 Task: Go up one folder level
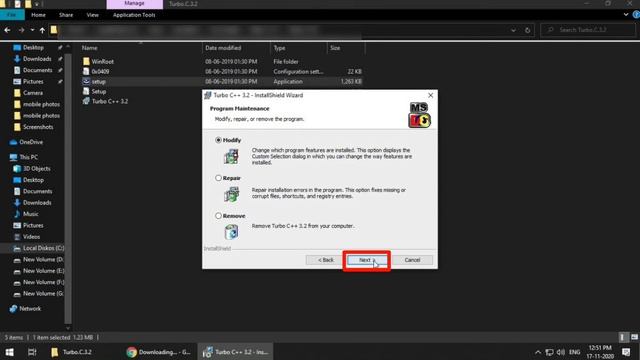click(x=42, y=30)
